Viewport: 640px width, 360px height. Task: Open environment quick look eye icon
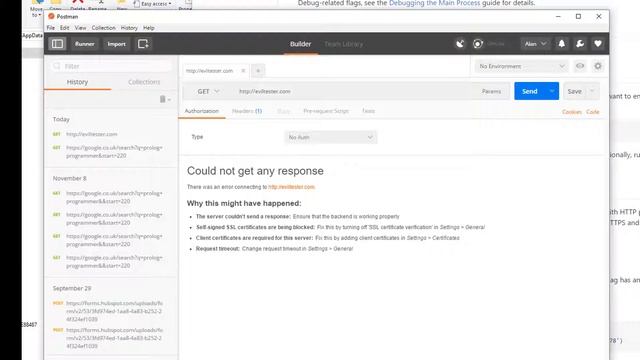pos(580,66)
